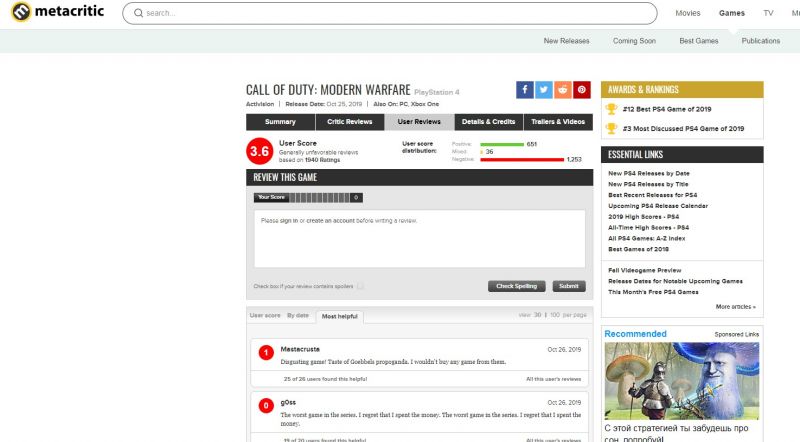Open gOss's user profile

(x=288, y=403)
